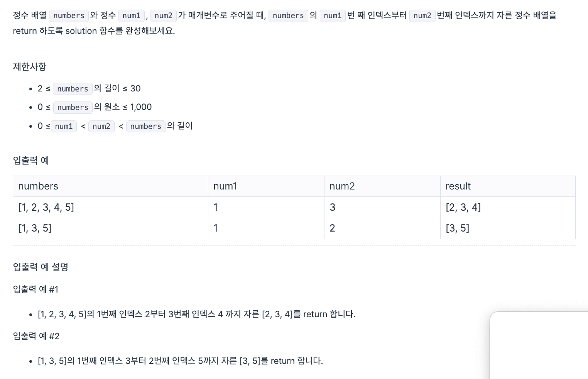The width and height of the screenshot is (588, 379).
Task: Click the bullet explaining '[2, 3, 4]를 return'
Action: click(x=196, y=314)
